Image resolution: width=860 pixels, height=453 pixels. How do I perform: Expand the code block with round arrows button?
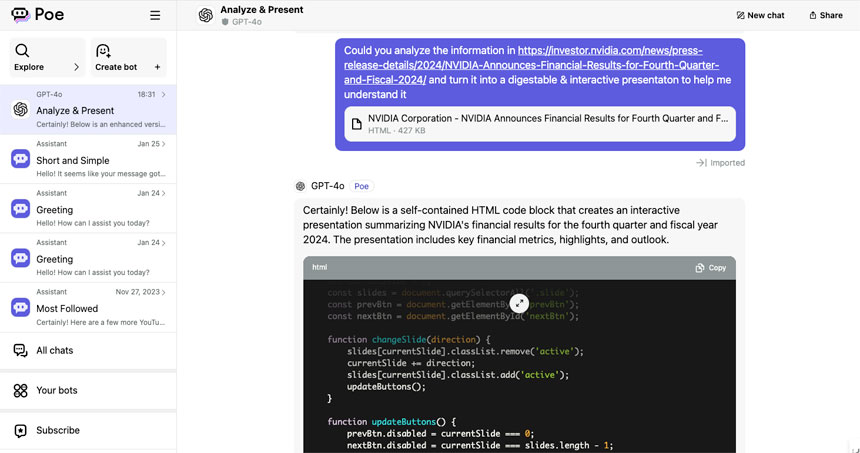click(519, 303)
